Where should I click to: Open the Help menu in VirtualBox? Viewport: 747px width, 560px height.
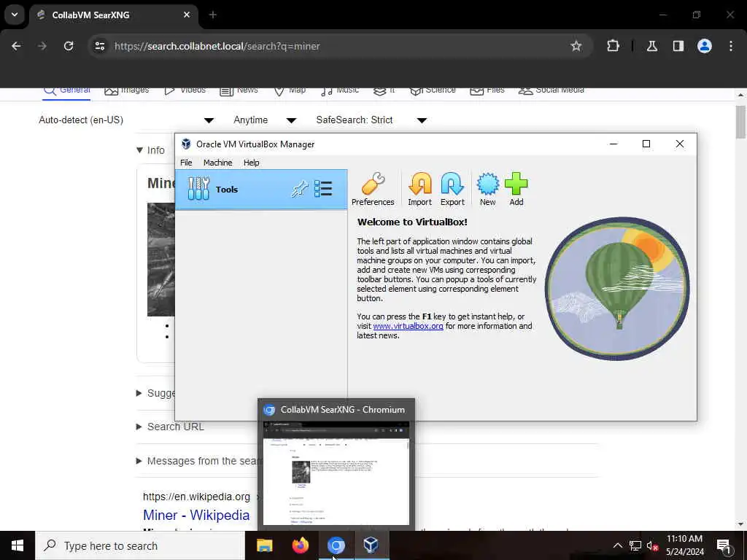(x=251, y=163)
